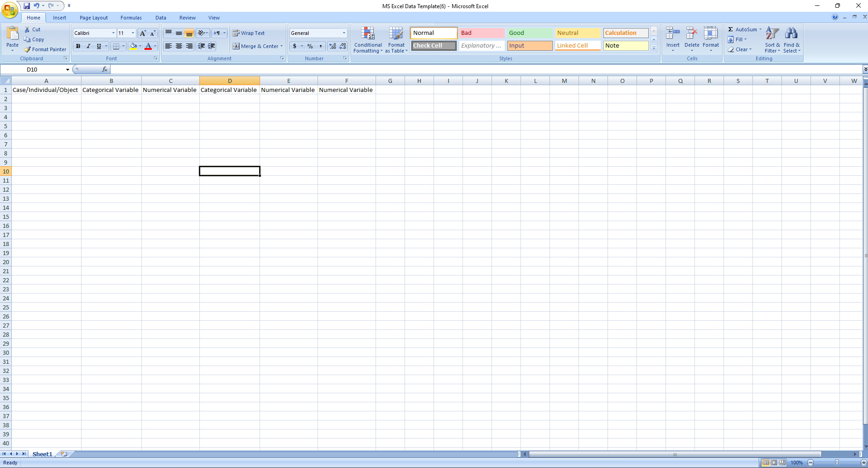Open the Name Box dropdown arrow
This screenshot has width=868, height=468.
pyautogui.click(x=68, y=70)
